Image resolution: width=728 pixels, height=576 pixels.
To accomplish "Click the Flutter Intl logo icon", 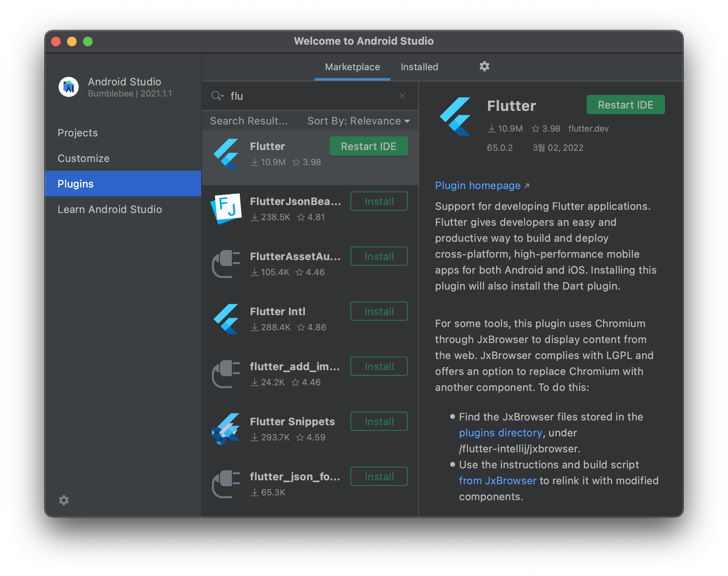I will (226, 319).
